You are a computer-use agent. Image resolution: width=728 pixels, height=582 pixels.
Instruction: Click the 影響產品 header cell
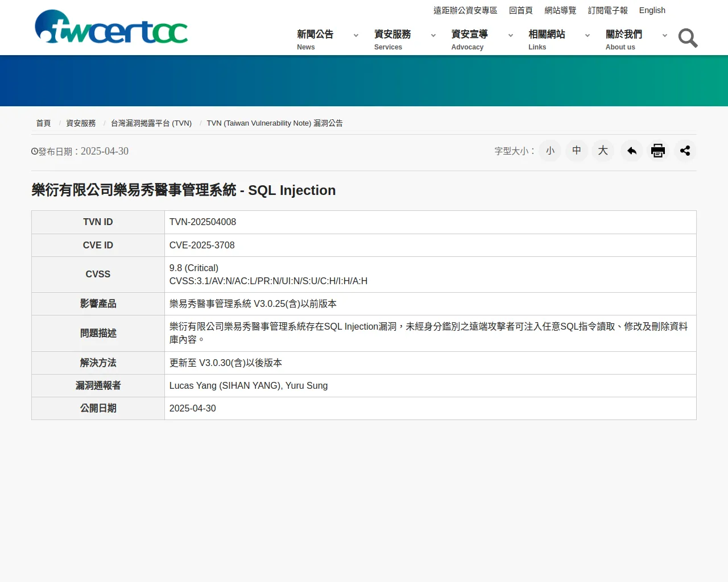coord(98,304)
